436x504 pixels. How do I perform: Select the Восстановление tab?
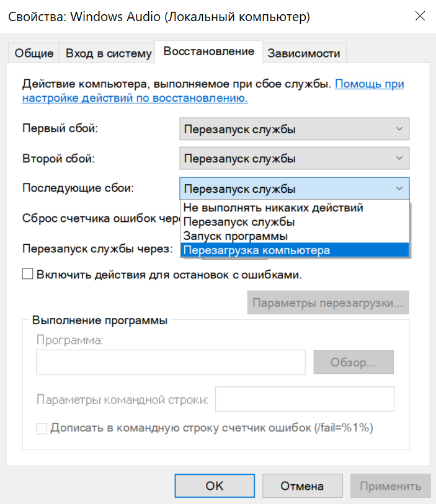(x=208, y=51)
